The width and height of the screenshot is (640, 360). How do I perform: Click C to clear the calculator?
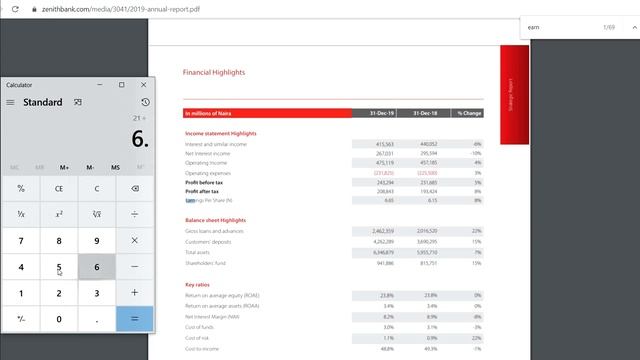(x=97, y=189)
